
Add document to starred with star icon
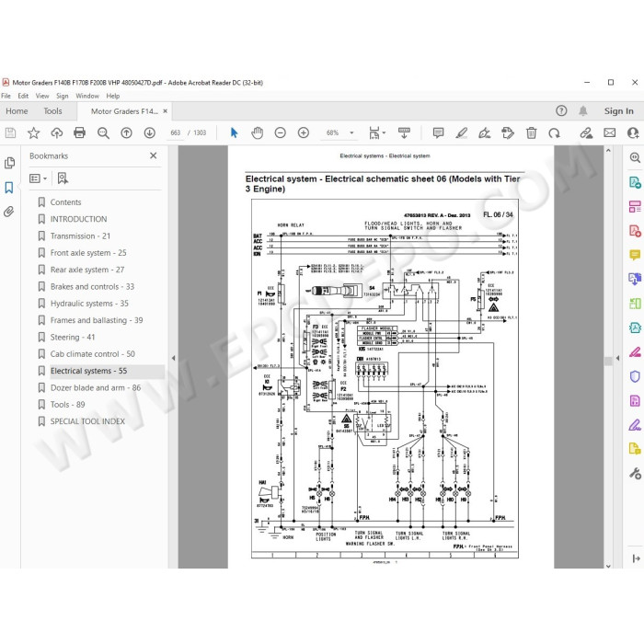[x=33, y=132]
